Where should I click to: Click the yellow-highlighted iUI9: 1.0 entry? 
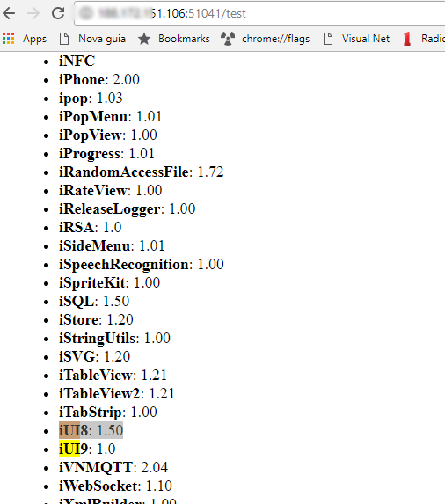click(87, 449)
